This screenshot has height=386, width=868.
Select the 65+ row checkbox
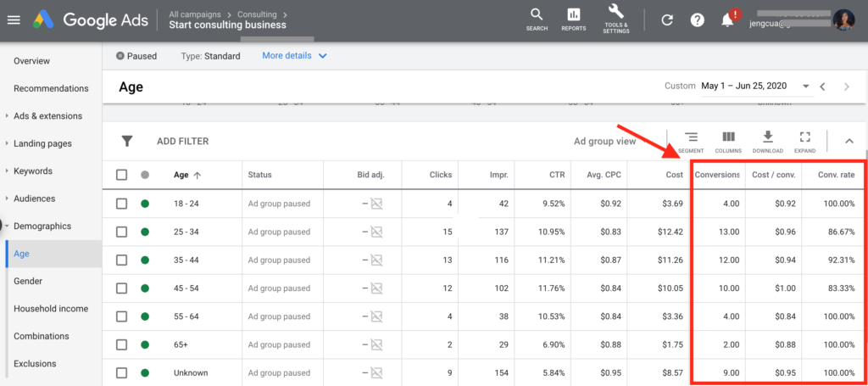tap(121, 344)
